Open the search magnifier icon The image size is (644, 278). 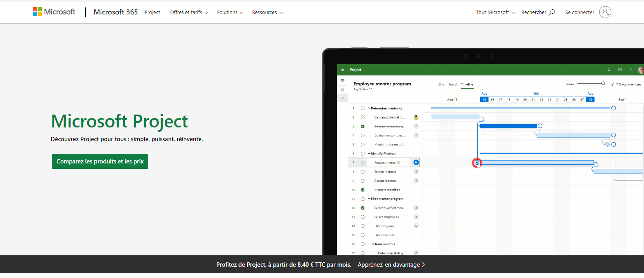[x=552, y=12]
